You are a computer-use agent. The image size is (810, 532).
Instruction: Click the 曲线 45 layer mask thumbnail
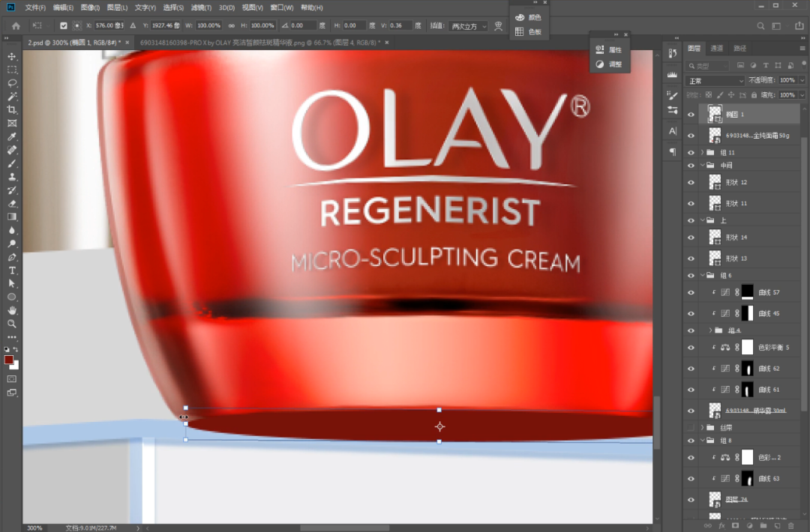point(747,313)
